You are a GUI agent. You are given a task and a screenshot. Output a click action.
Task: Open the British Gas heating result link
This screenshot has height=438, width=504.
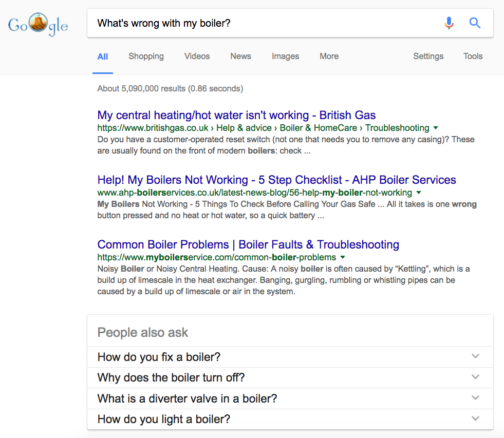pyautogui.click(x=236, y=115)
